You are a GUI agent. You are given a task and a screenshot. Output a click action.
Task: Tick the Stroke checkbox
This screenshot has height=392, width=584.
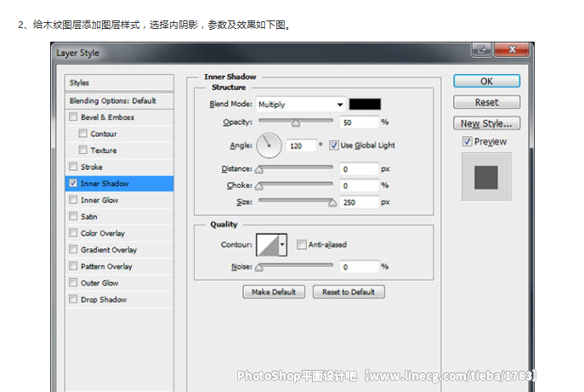[x=73, y=167]
